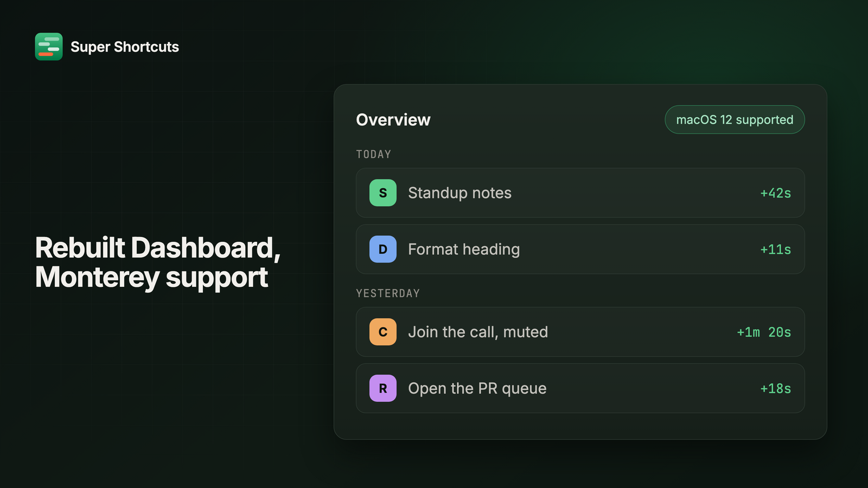Click the macOS 12 supported badge
This screenshot has width=868, height=488.
tap(735, 120)
